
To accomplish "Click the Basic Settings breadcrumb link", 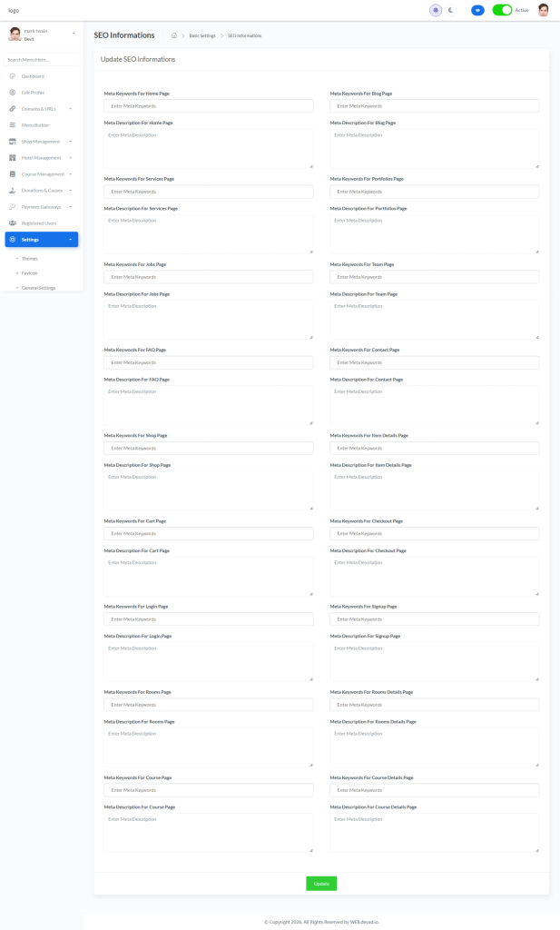I will tap(202, 35).
